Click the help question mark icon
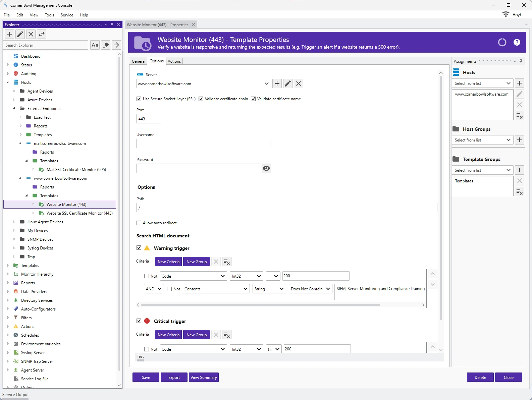 [517, 42]
